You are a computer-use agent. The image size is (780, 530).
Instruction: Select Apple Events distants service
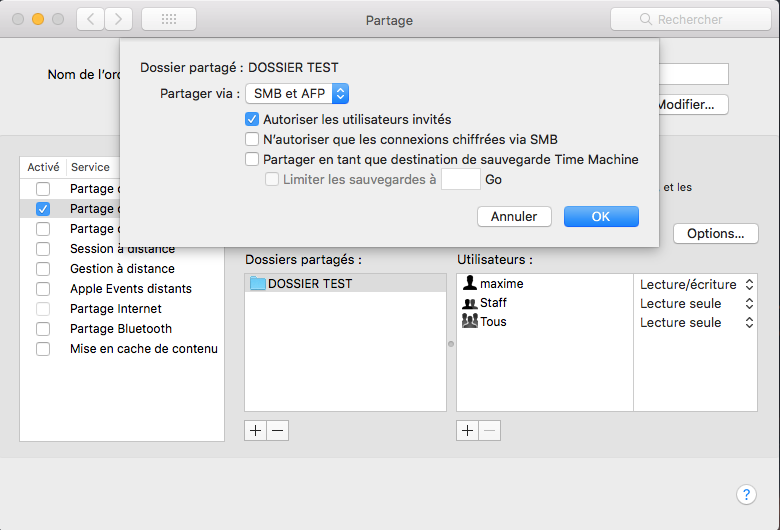pyautogui.click(x=130, y=289)
